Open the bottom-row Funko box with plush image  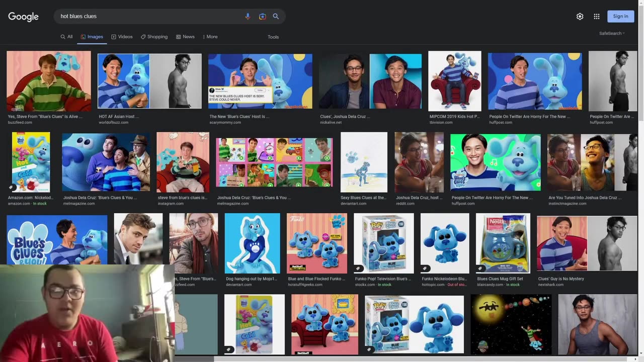(x=415, y=324)
